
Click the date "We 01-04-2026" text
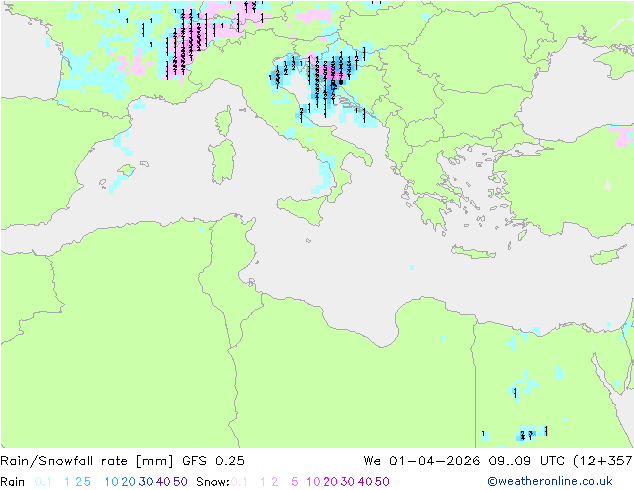(422, 461)
